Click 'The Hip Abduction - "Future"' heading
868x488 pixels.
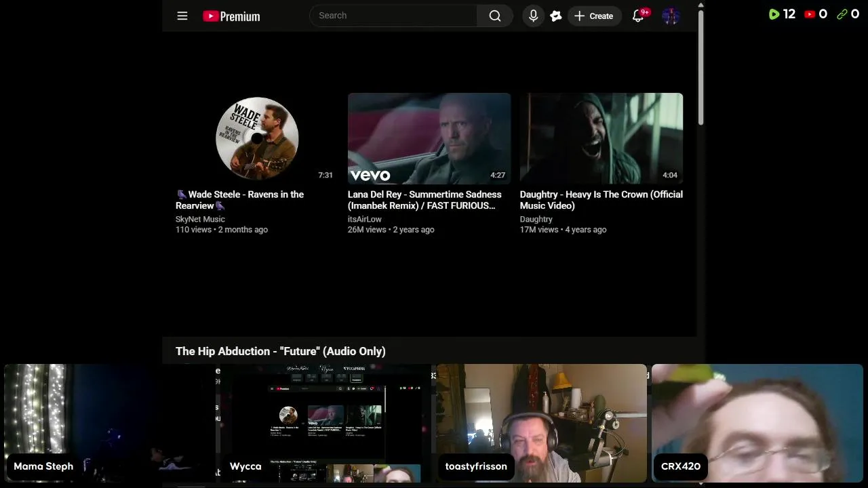(281, 351)
